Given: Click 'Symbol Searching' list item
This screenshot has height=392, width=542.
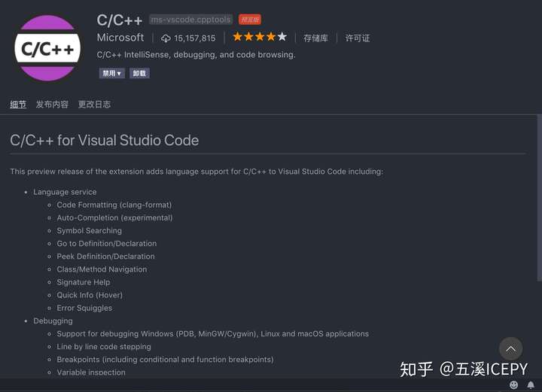Looking at the screenshot, I should pos(89,231).
